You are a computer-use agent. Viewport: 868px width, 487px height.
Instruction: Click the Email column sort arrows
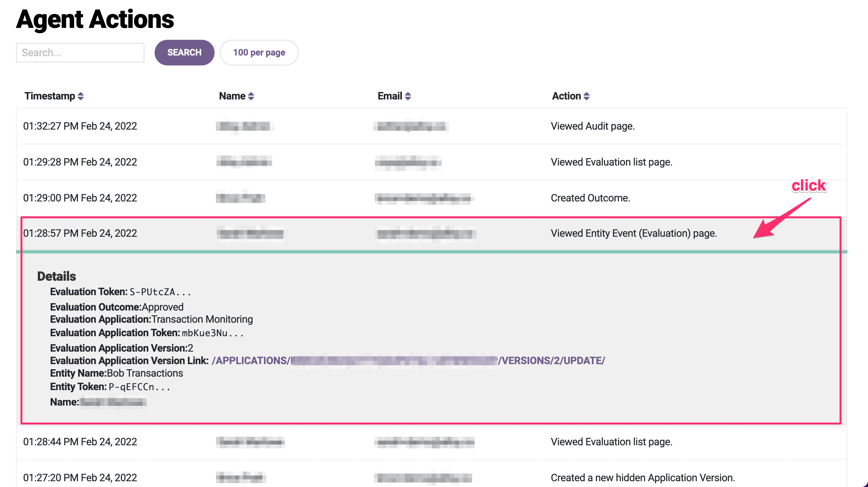pos(408,96)
